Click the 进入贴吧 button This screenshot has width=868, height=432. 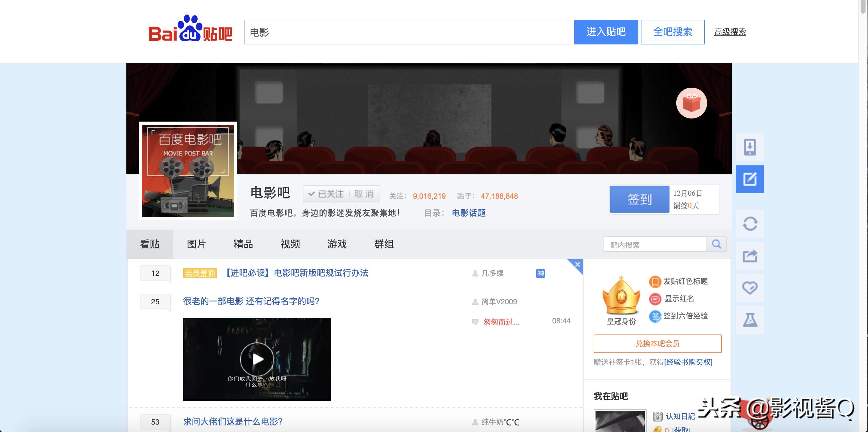(606, 32)
